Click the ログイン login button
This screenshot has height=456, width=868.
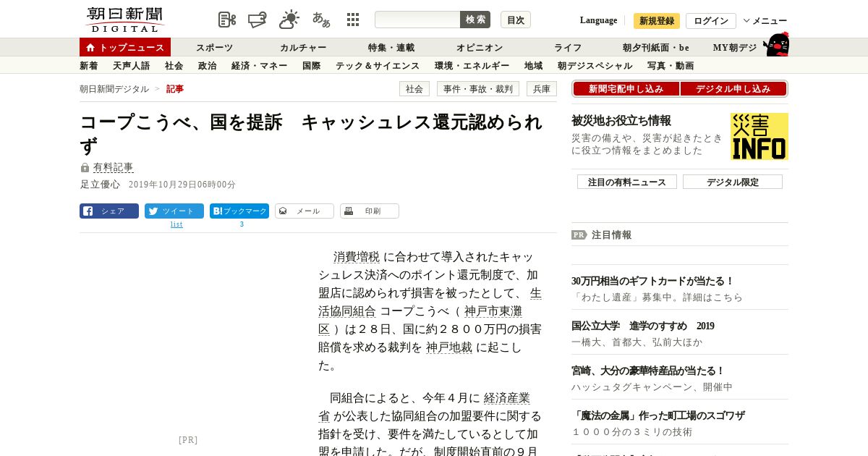tap(711, 20)
